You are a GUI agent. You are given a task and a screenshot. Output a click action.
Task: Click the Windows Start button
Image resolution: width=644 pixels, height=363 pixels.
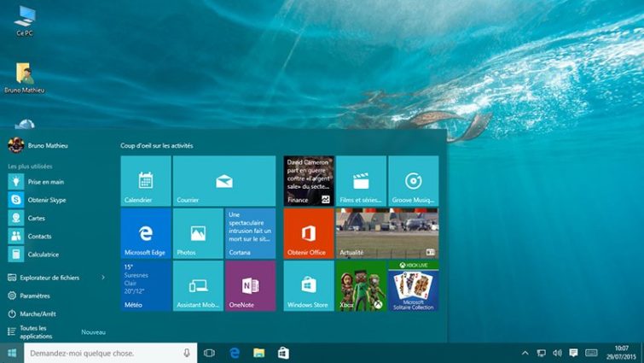12,353
